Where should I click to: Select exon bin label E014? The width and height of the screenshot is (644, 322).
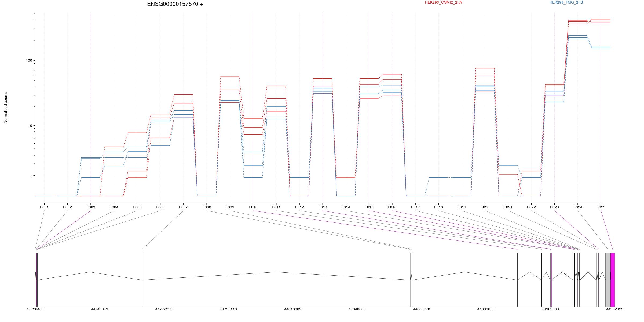coord(346,207)
